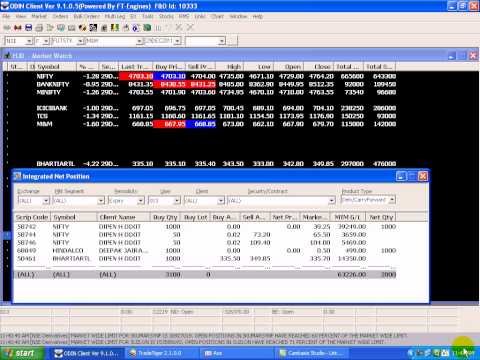This screenshot has width=480, height=360.
Task: Expand the first exchange combo in toolbar
Action: [x=29, y=41]
